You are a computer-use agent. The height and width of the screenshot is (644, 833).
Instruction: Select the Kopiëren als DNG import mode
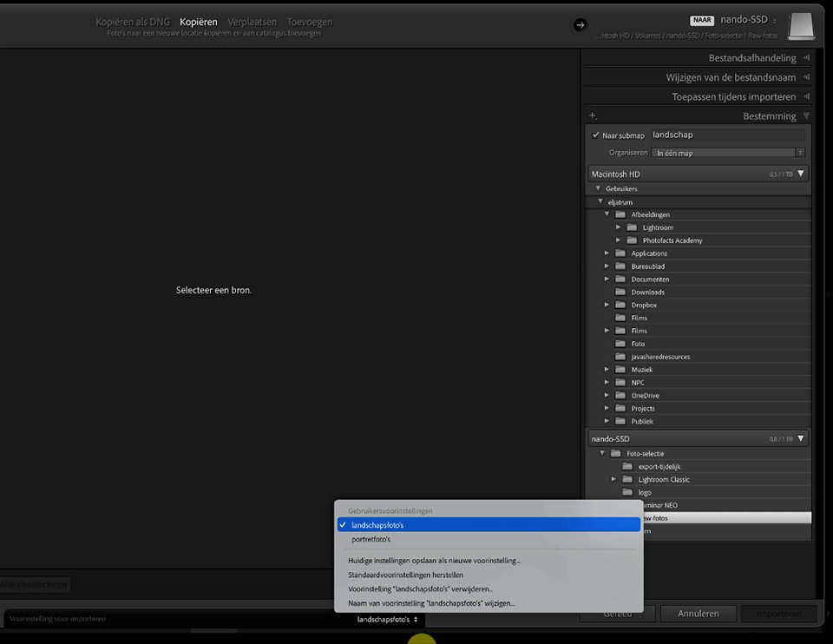click(x=133, y=22)
